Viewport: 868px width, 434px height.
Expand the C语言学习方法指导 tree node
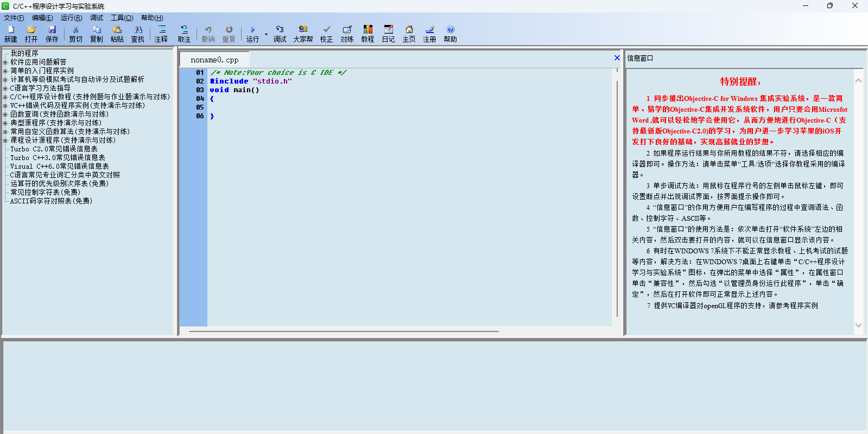point(5,88)
